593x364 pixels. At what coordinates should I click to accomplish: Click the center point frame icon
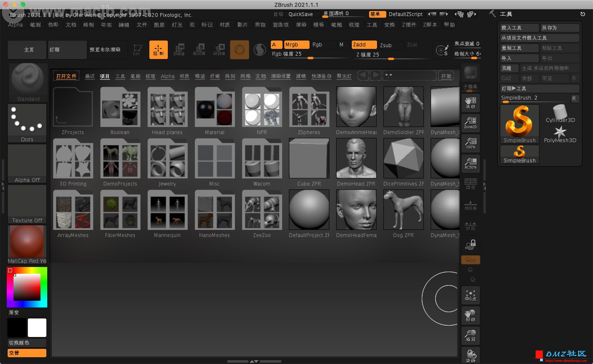click(470, 295)
